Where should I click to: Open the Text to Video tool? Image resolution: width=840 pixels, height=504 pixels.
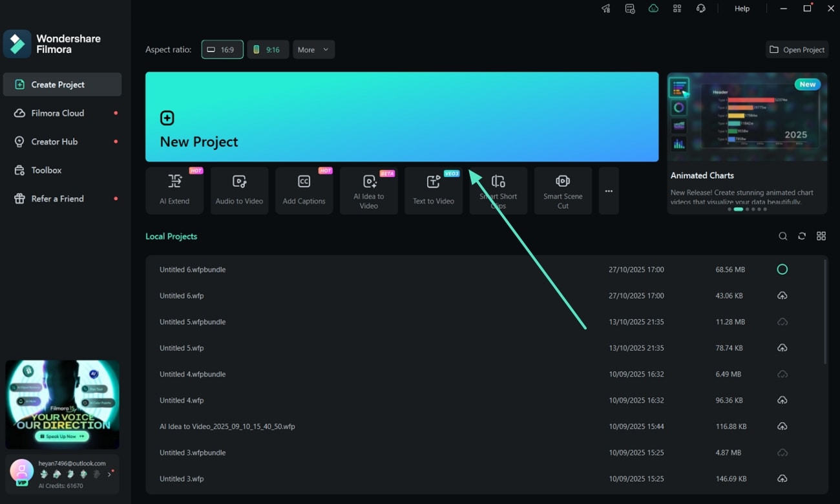tap(433, 191)
